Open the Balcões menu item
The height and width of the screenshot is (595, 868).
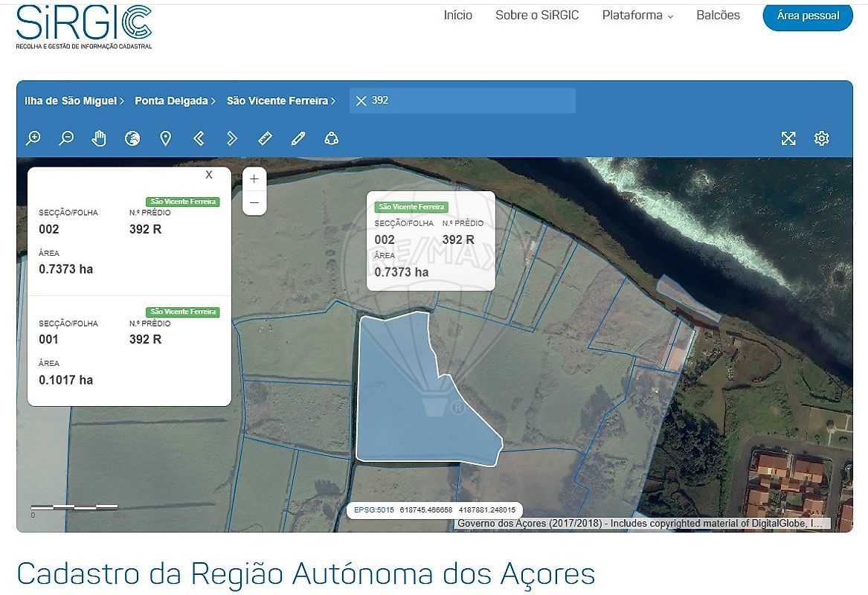(x=718, y=16)
